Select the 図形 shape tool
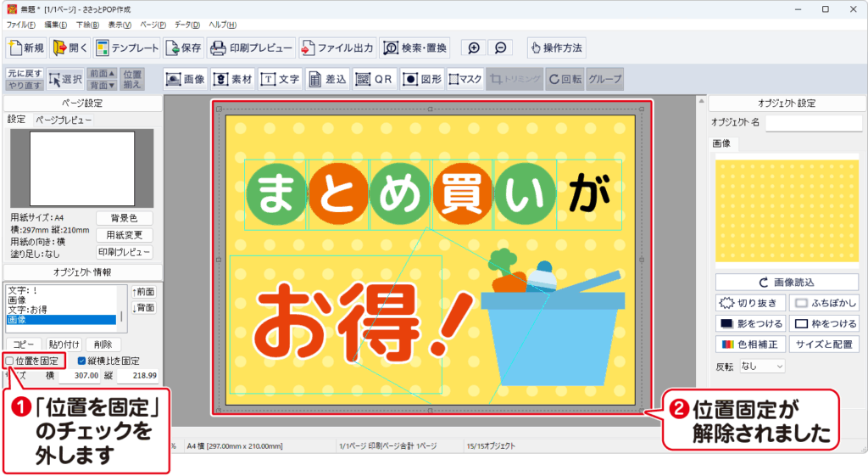The image size is (868, 476). click(422, 79)
